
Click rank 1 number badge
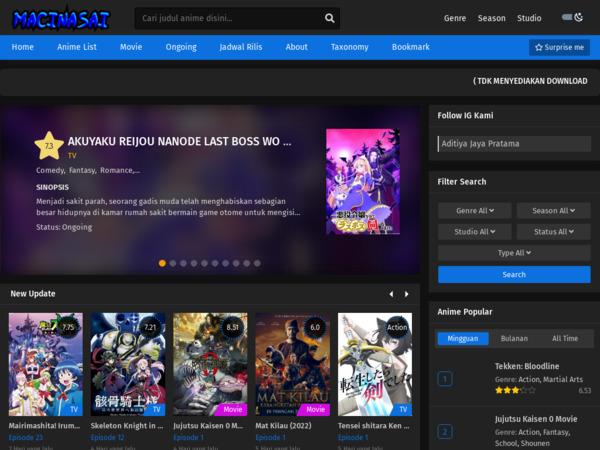445,379
